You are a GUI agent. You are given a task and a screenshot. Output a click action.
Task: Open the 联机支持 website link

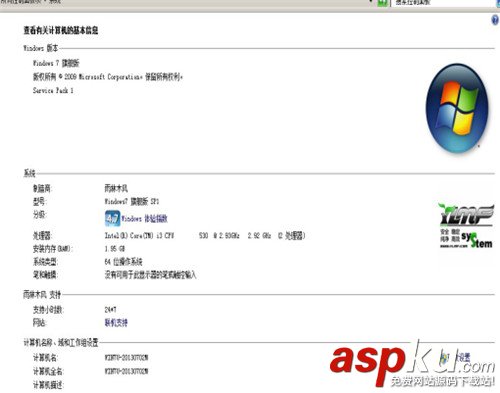116,323
